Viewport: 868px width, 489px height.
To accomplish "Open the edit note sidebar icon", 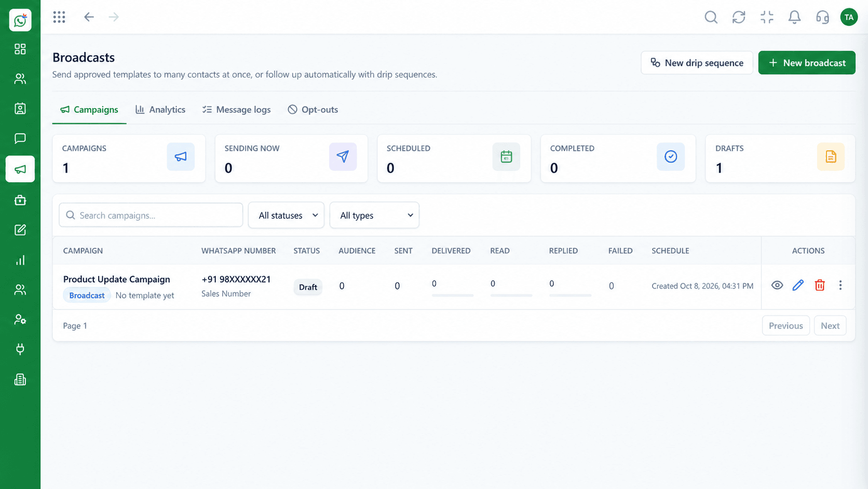I will click(x=20, y=230).
